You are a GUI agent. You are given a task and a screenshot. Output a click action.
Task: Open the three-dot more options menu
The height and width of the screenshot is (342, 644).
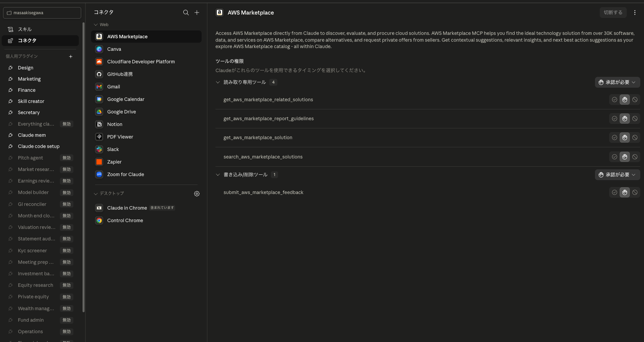[635, 13]
